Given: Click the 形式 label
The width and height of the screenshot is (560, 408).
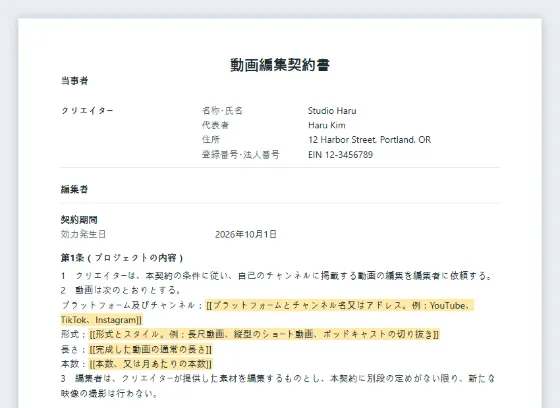Looking at the screenshot, I should click(x=73, y=334).
